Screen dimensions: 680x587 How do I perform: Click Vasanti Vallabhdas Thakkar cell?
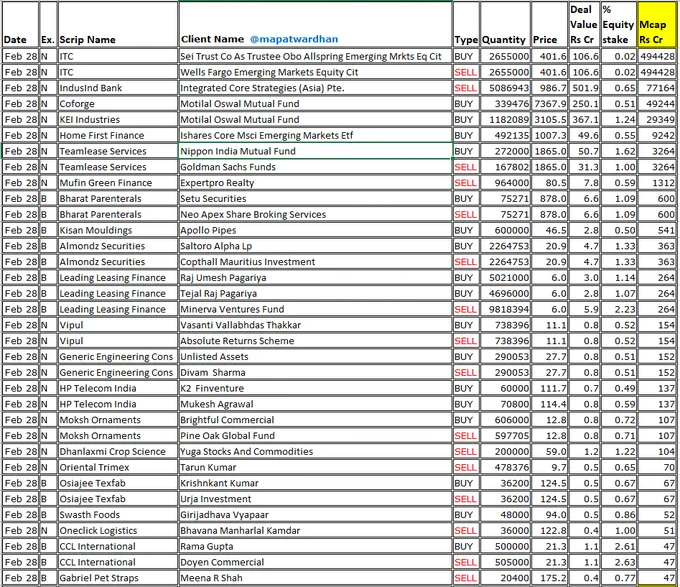click(315, 325)
